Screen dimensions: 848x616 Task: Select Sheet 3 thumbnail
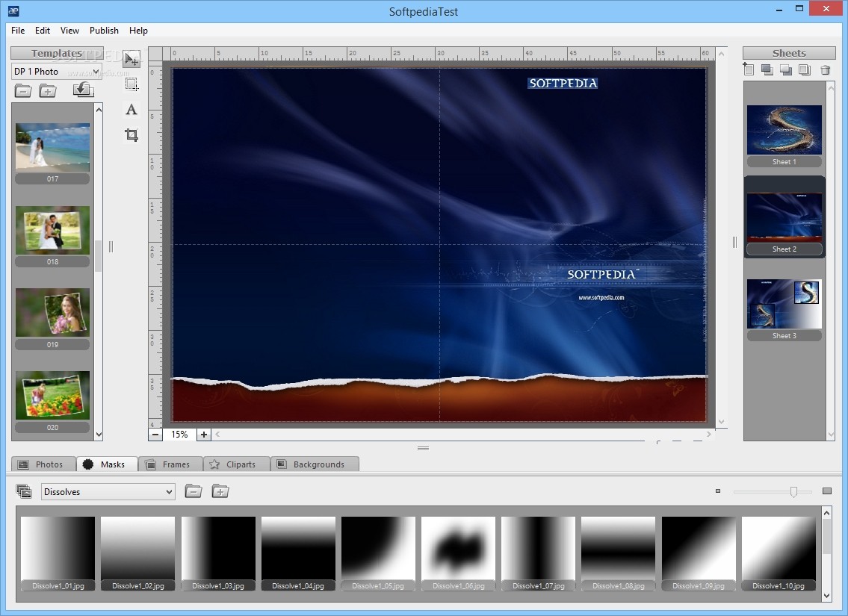click(784, 304)
